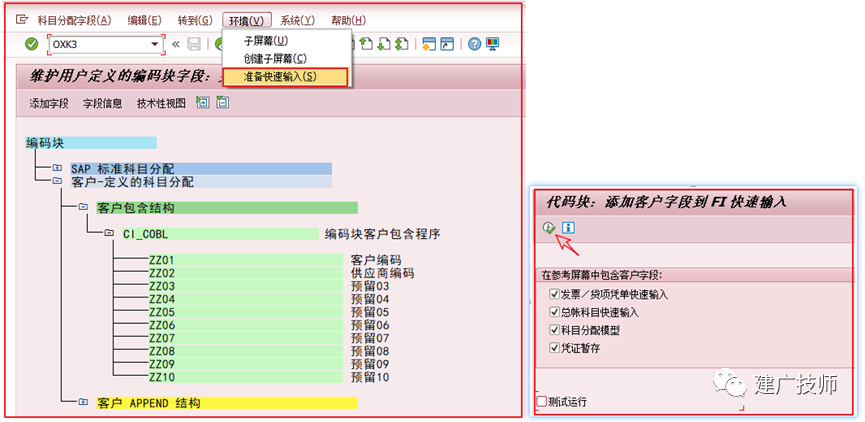Click the green Enter checkmark icon
This screenshot has width=865, height=422.
pyautogui.click(x=31, y=45)
